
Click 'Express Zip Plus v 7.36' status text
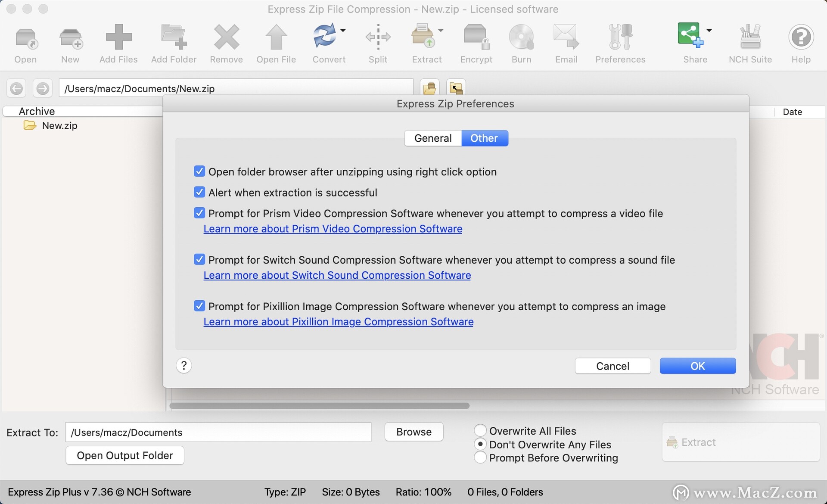[61, 492]
